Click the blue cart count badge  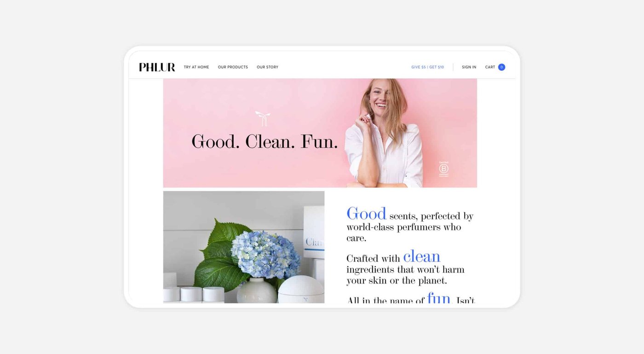click(x=501, y=67)
